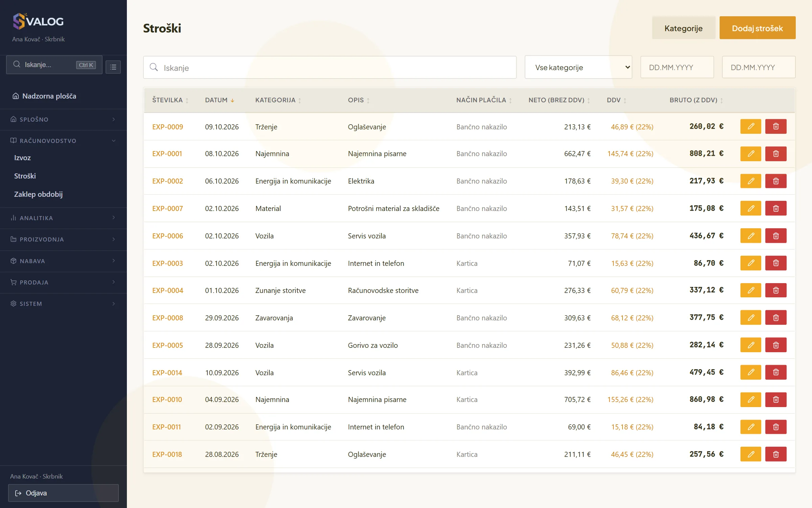Edit expense EXP-0014 with the pencil icon
Image resolution: width=812 pixels, height=508 pixels.
[750, 372]
